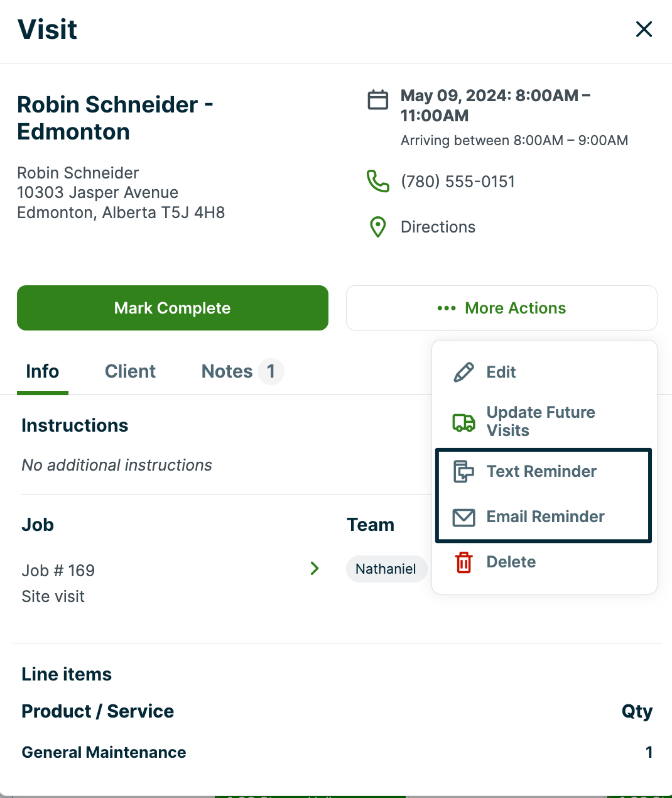Click the calendar icon beside visit date

point(377,100)
